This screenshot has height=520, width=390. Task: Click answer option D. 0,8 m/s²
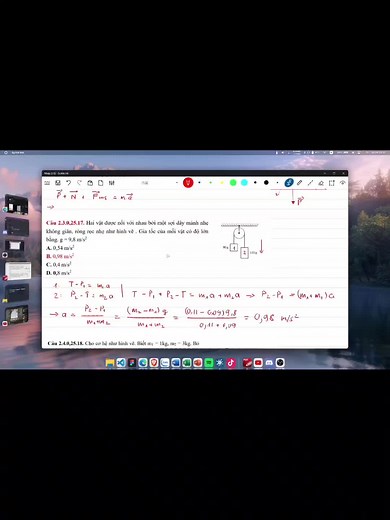[x=59, y=273]
